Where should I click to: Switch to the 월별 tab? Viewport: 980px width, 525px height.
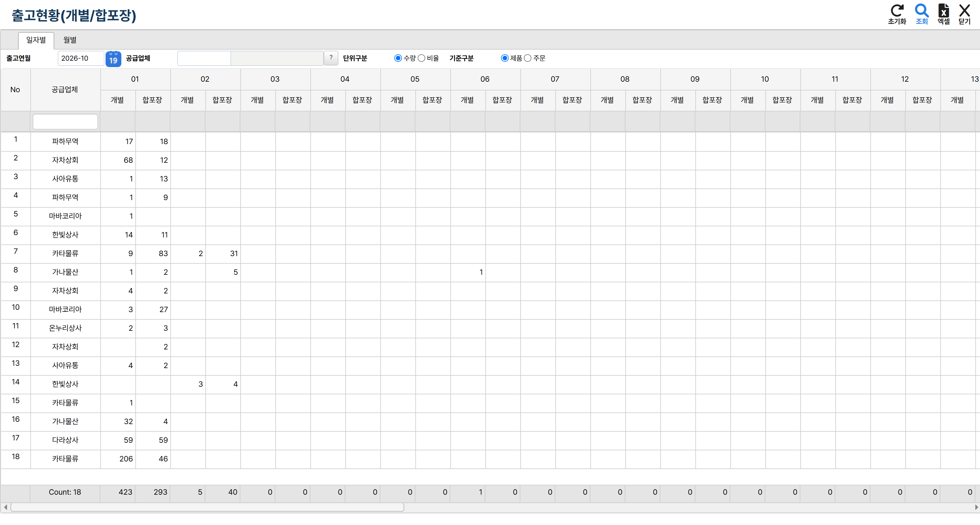(x=70, y=40)
